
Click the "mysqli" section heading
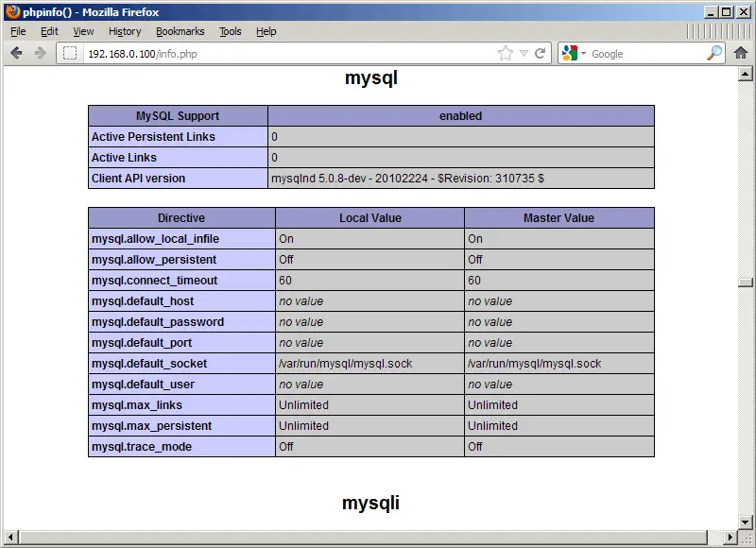(370, 503)
